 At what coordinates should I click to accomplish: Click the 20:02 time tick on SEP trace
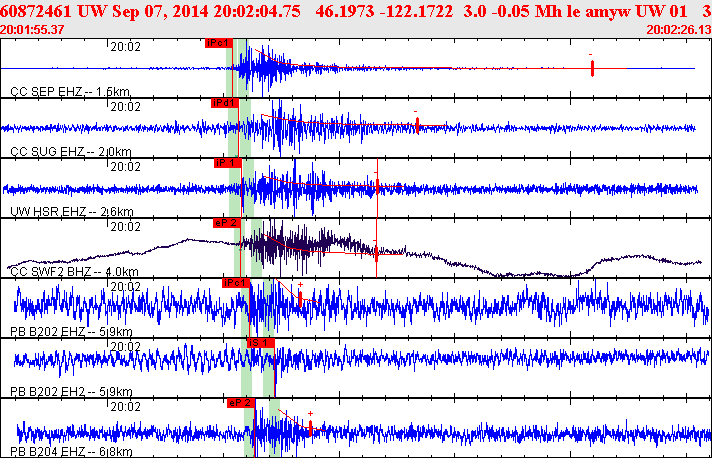pyautogui.click(x=125, y=46)
